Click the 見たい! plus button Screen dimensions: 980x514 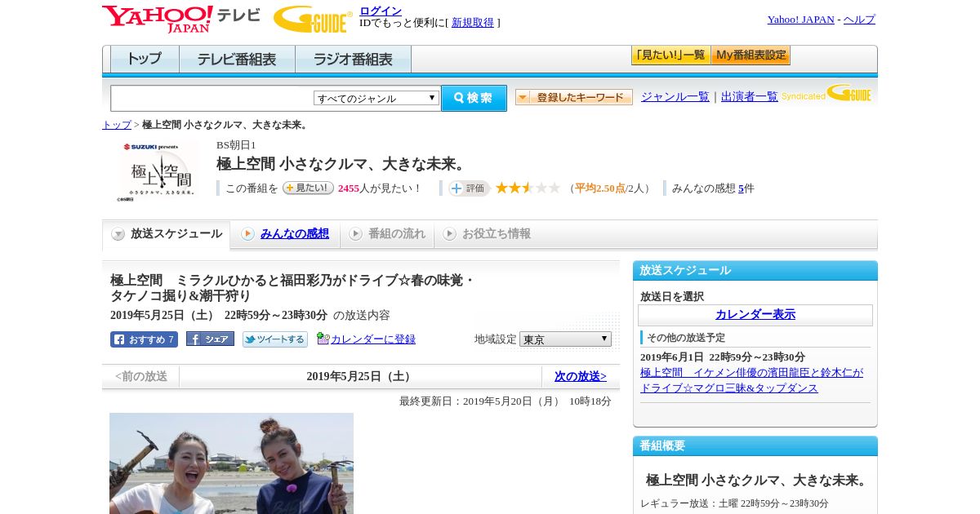pyautogui.click(x=308, y=188)
